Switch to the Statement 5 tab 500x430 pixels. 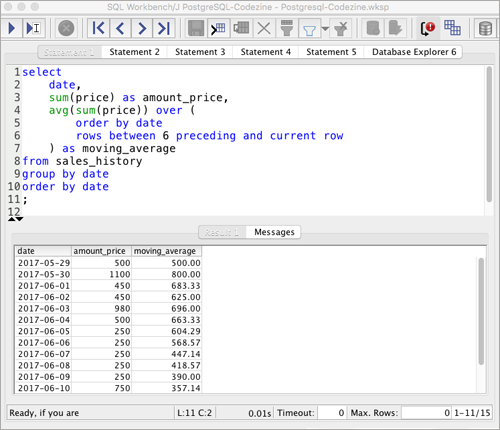click(x=331, y=52)
